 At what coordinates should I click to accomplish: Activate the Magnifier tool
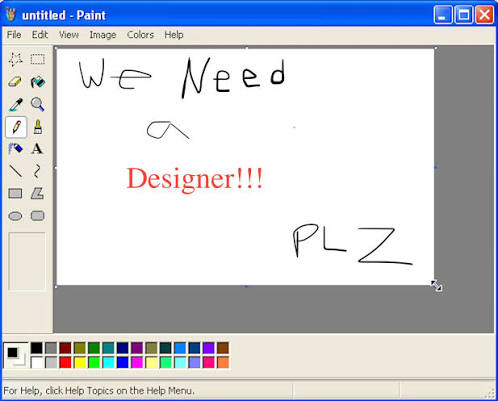pos(37,104)
